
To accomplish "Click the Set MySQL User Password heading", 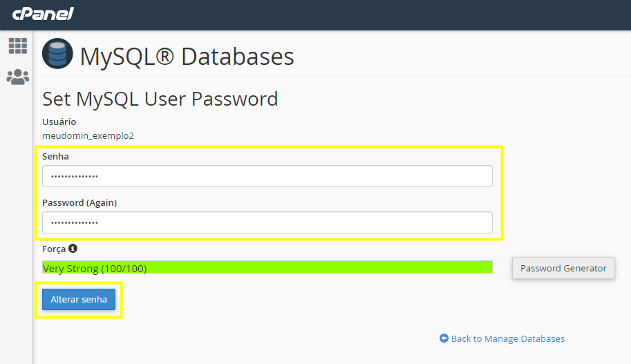I will (x=160, y=99).
